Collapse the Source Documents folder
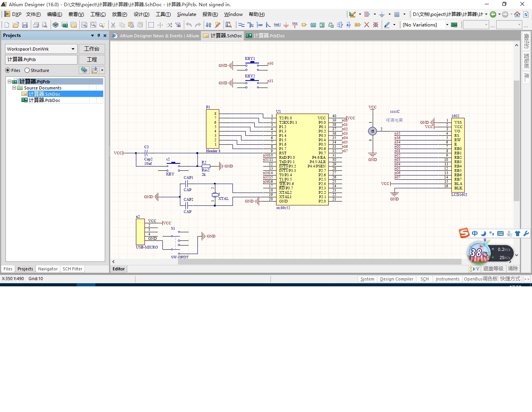Image resolution: width=532 pixels, height=412 pixels. 14,88
